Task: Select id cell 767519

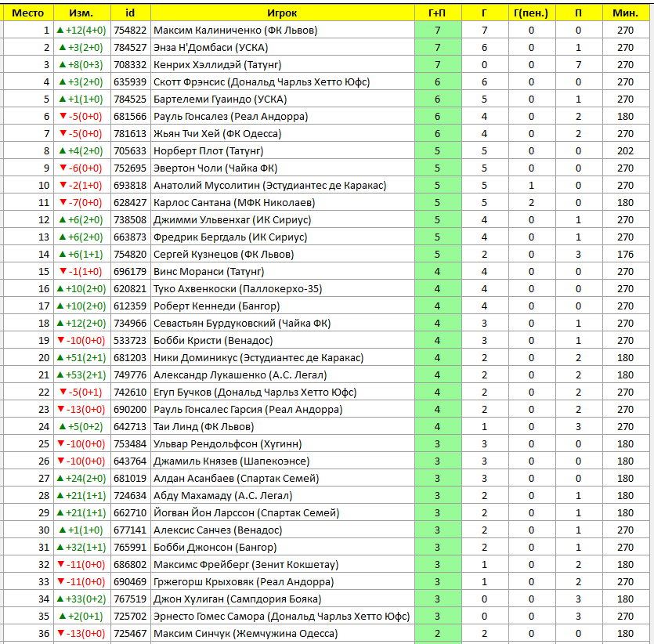Action: coord(130,599)
